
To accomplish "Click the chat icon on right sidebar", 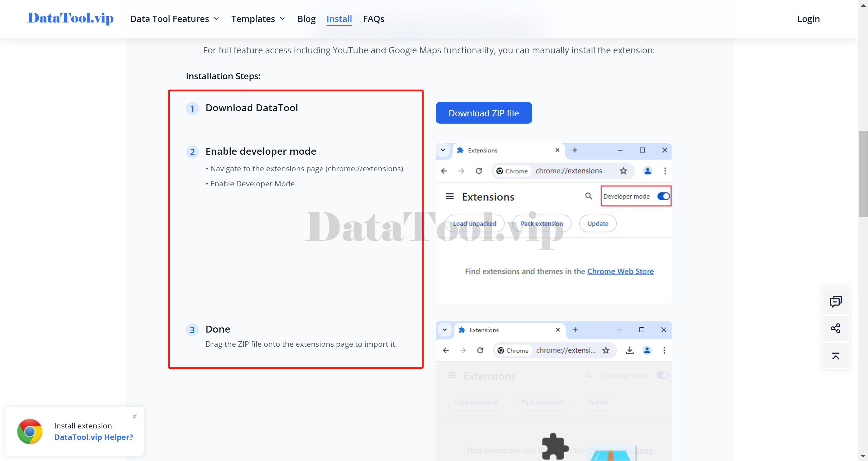I will 835,302.
